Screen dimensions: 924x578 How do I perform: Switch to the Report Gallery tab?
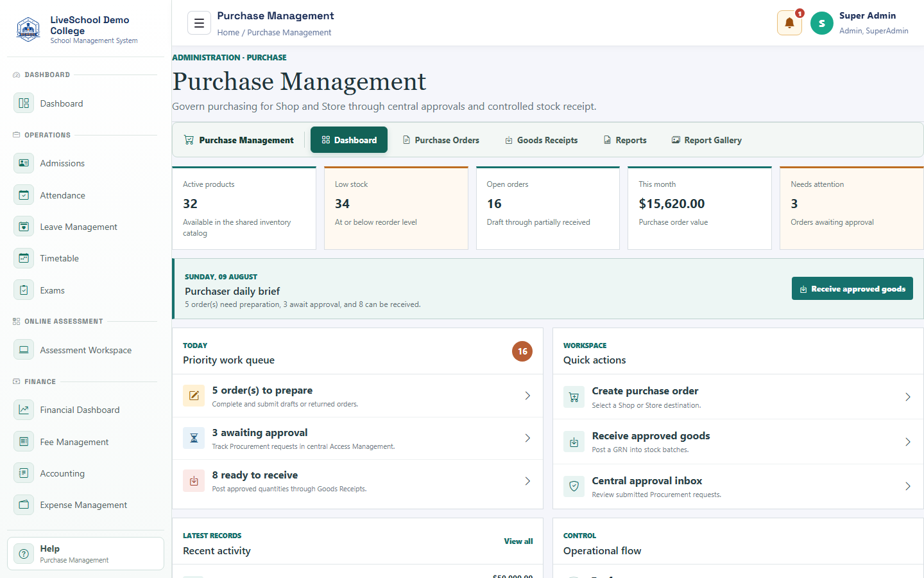[706, 140]
